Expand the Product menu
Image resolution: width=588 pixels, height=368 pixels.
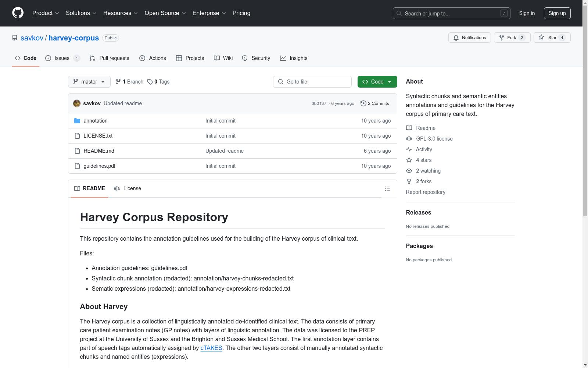point(46,13)
